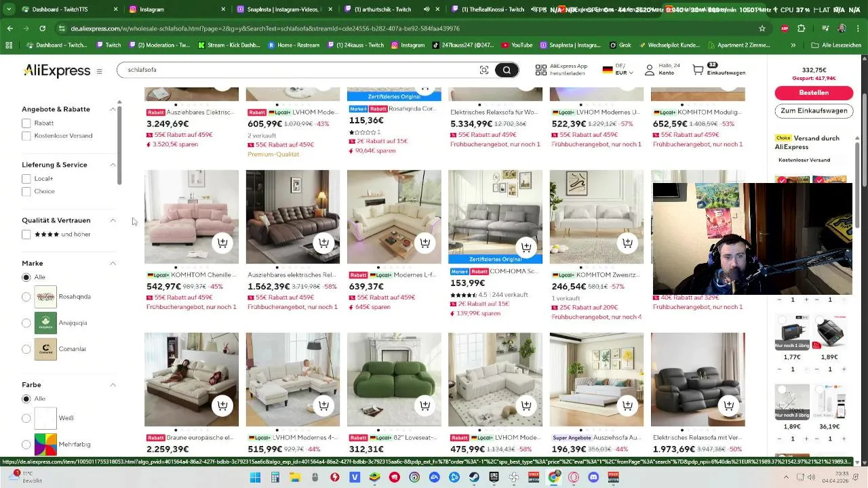Click the AliExpress App QR code icon
868x488 pixels.
(x=540, y=70)
